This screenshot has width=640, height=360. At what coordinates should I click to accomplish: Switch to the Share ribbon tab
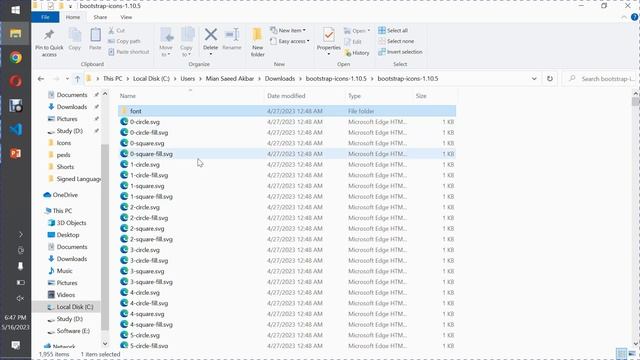click(x=100, y=17)
